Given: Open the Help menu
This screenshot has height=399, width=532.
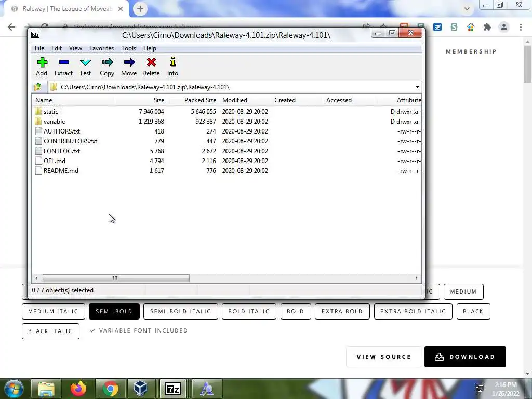Looking at the screenshot, I should point(150,48).
